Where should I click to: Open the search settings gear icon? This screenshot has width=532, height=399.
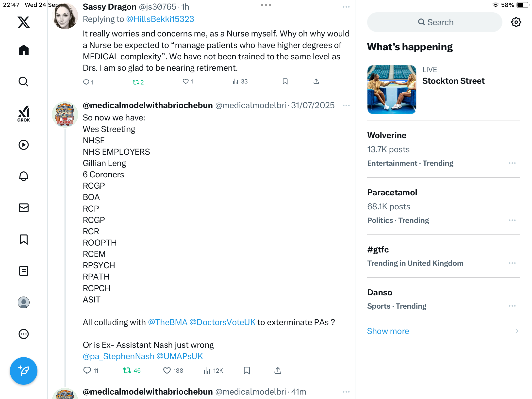(516, 22)
